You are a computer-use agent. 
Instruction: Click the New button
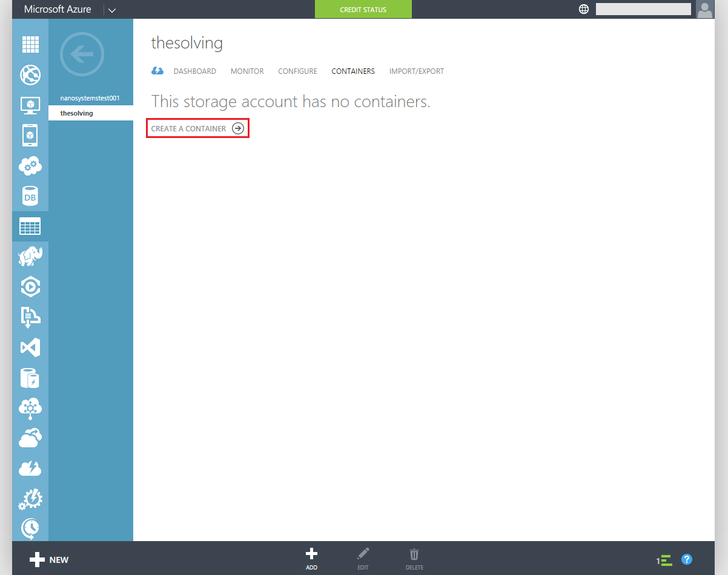pos(50,560)
